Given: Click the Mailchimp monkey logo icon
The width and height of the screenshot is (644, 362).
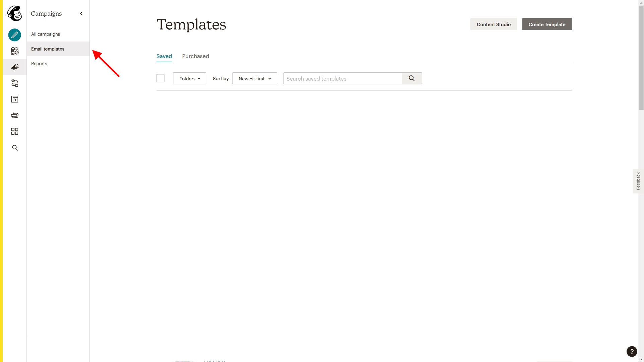Looking at the screenshot, I should click(14, 13).
